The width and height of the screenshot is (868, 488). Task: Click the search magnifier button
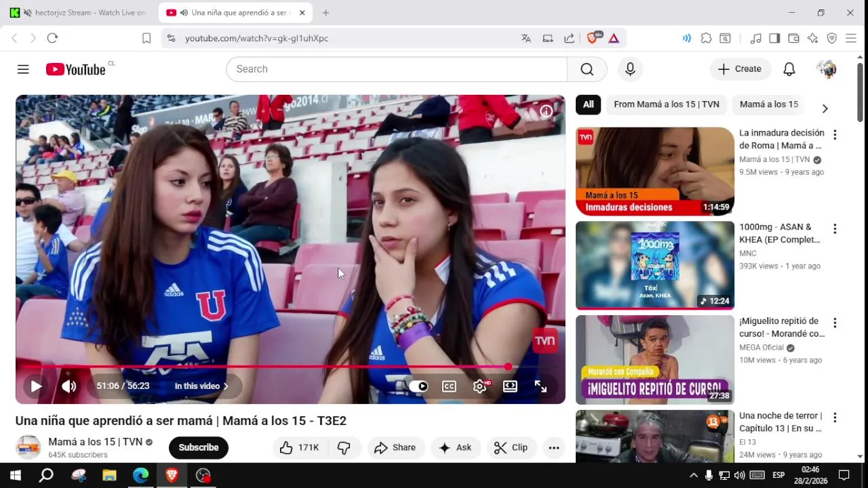click(587, 69)
